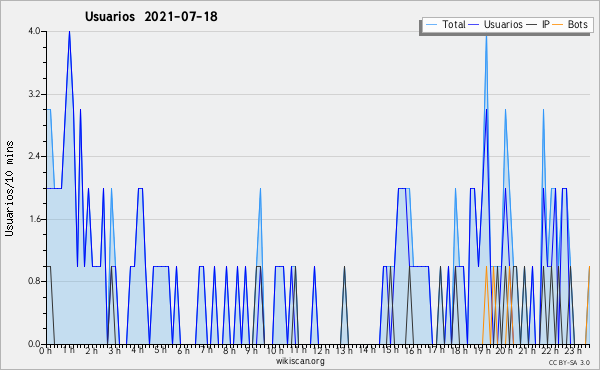Click the 0.8 y-axis value
Screen dimensions: 600x370
coord(34,282)
